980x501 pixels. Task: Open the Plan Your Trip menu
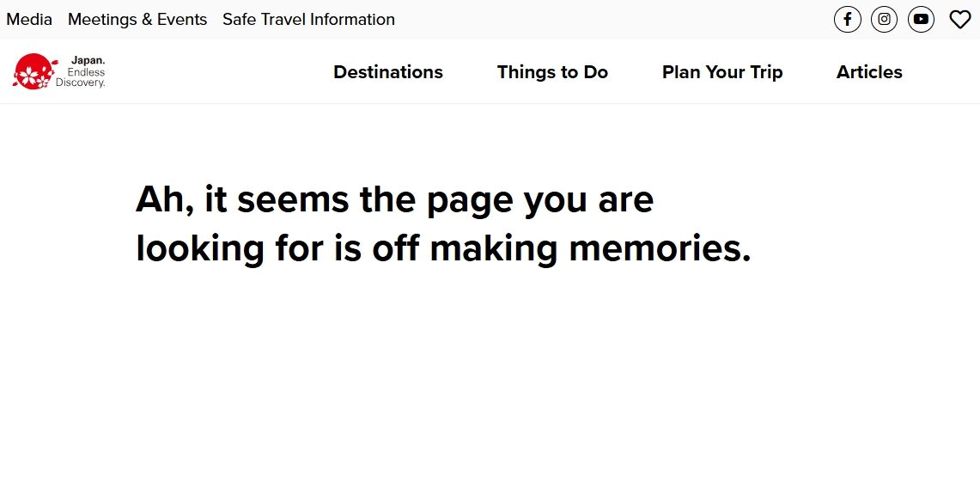722,72
